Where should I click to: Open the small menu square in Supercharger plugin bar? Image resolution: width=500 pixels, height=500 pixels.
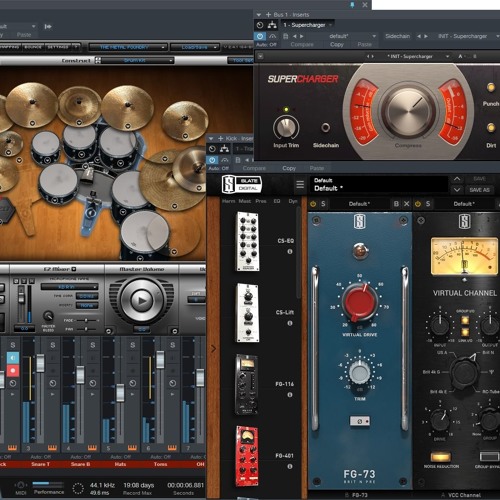point(260,56)
